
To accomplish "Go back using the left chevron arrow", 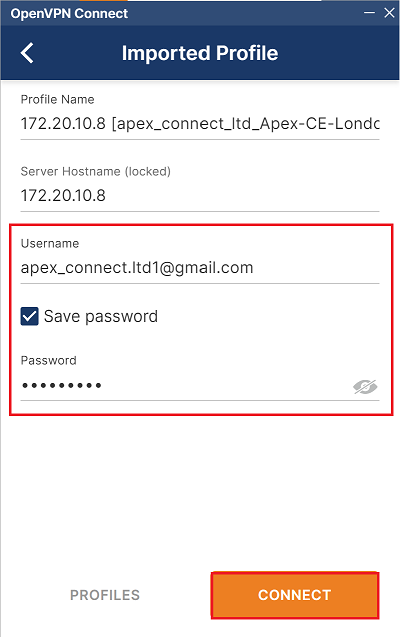I will [x=27, y=53].
